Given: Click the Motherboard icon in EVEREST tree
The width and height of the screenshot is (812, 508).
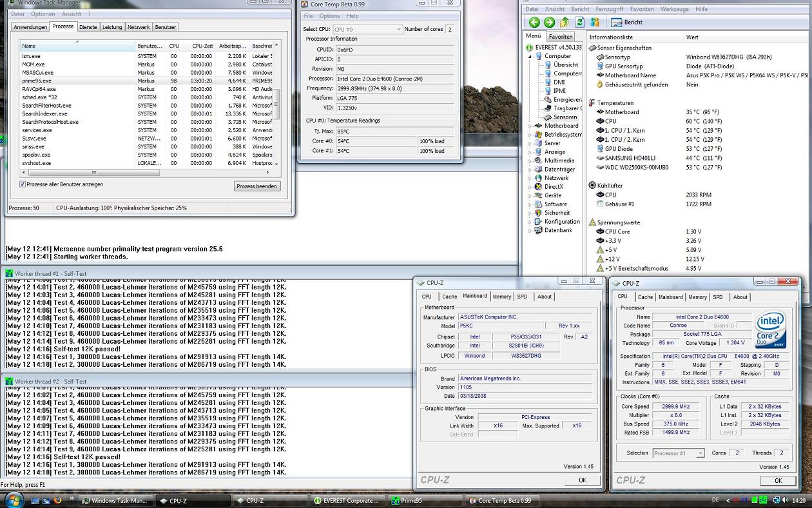Looking at the screenshot, I should point(539,126).
